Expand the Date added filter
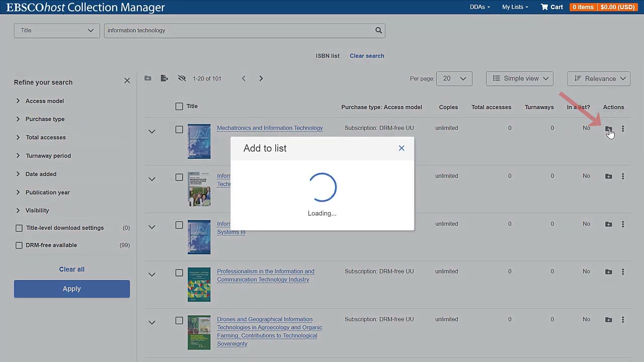The height and width of the screenshot is (362, 644). [x=18, y=174]
